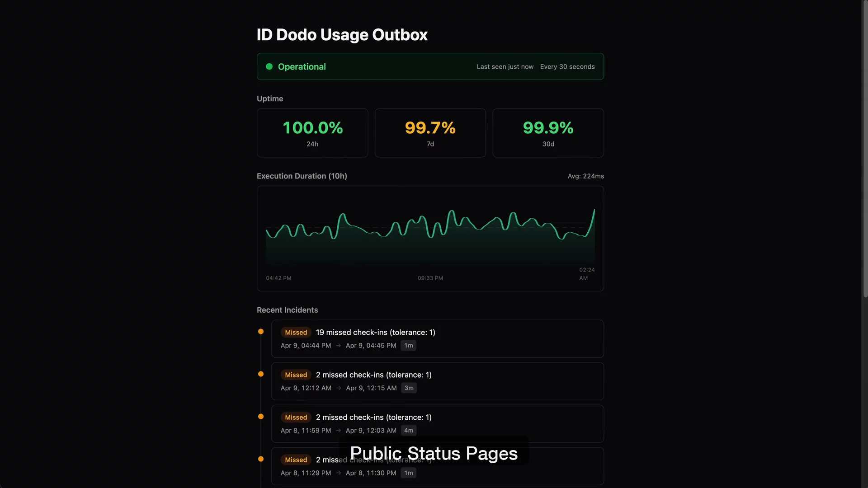868x488 pixels.
Task: Click the arrow icon after Apr 8, 11:29 PM
Action: point(339,473)
